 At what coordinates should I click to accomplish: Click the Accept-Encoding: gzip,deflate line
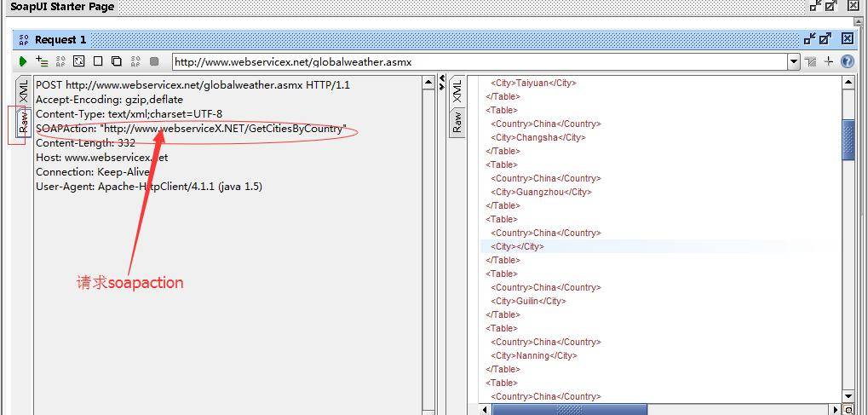click(109, 100)
